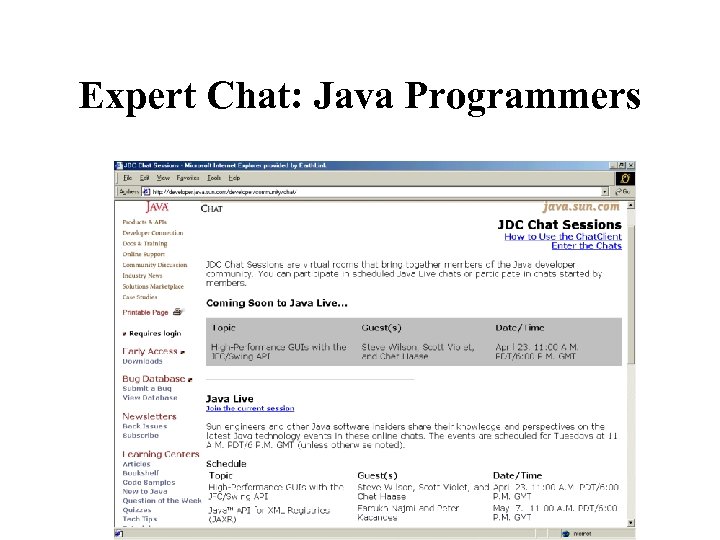The image size is (720, 540).
Task: Click the Internet zone icon in status bar
Action: [x=566, y=534]
